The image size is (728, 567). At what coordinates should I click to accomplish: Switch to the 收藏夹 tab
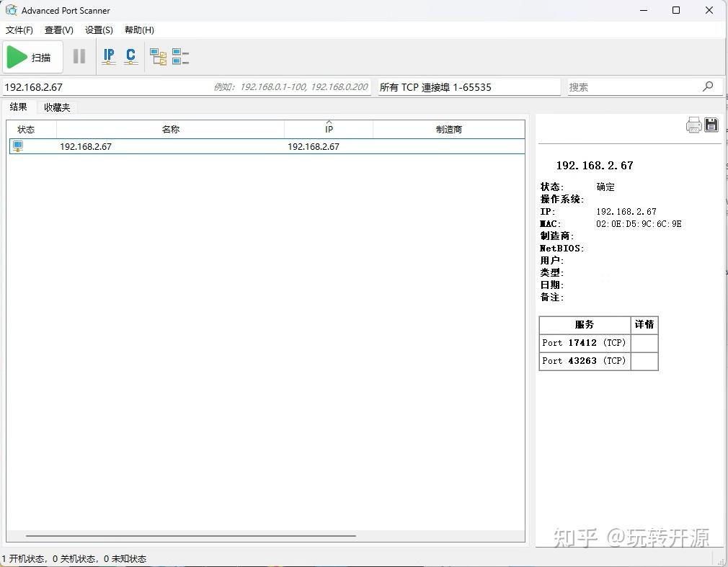[56, 107]
